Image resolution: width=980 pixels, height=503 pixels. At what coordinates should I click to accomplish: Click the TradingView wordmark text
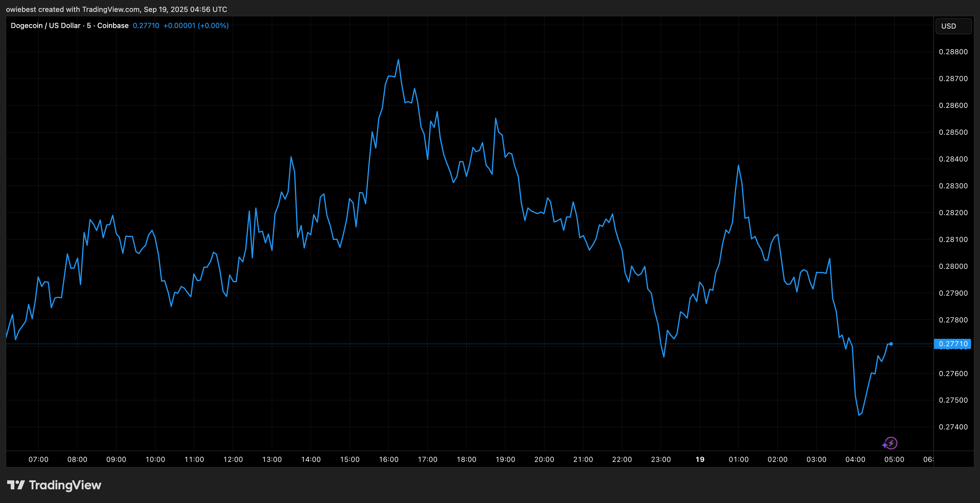(x=65, y=485)
